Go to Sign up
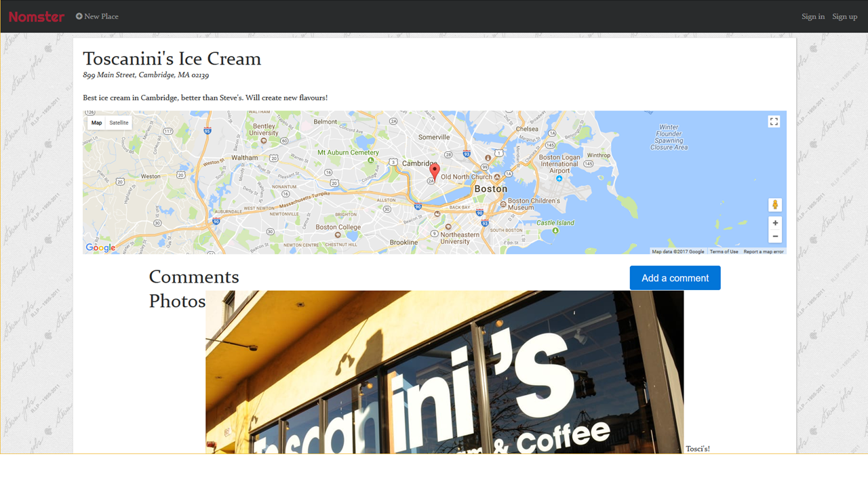 (845, 16)
